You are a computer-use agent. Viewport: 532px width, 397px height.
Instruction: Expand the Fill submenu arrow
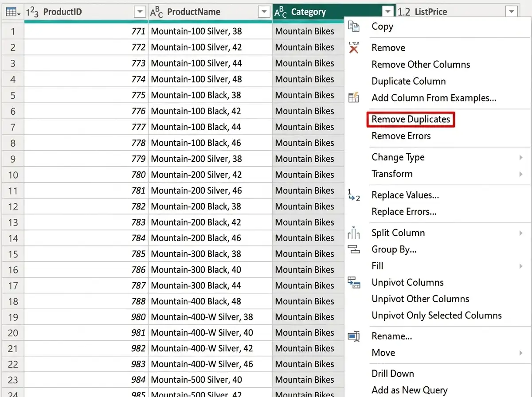click(521, 266)
